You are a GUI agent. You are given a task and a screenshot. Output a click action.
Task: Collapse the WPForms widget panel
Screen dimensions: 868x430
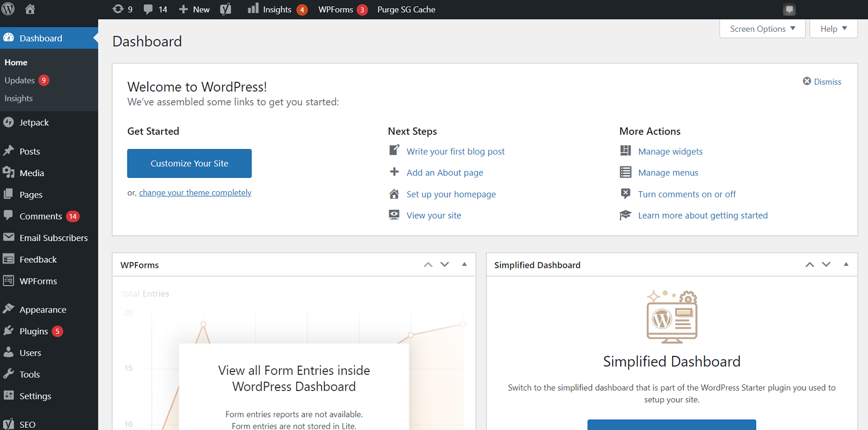[x=464, y=265]
